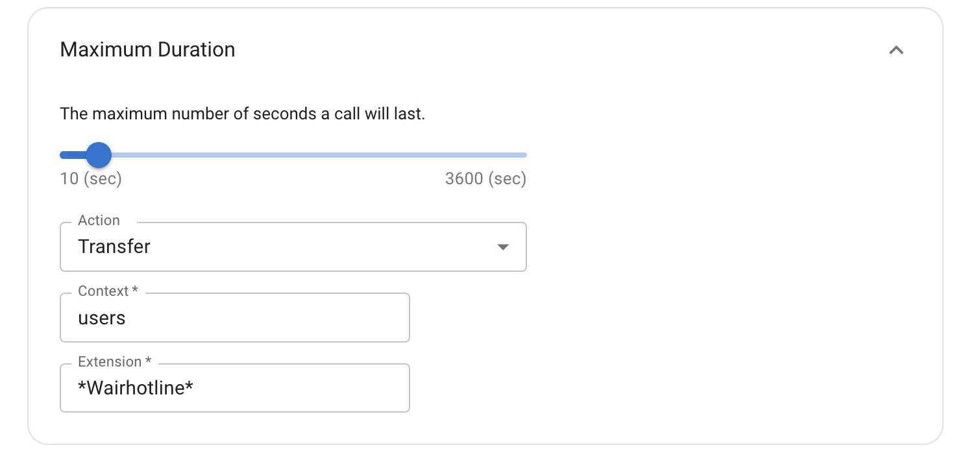Focus the Context input field
Image resolution: width=980 pixels, height=458 pixels.
tap(260, 318)
